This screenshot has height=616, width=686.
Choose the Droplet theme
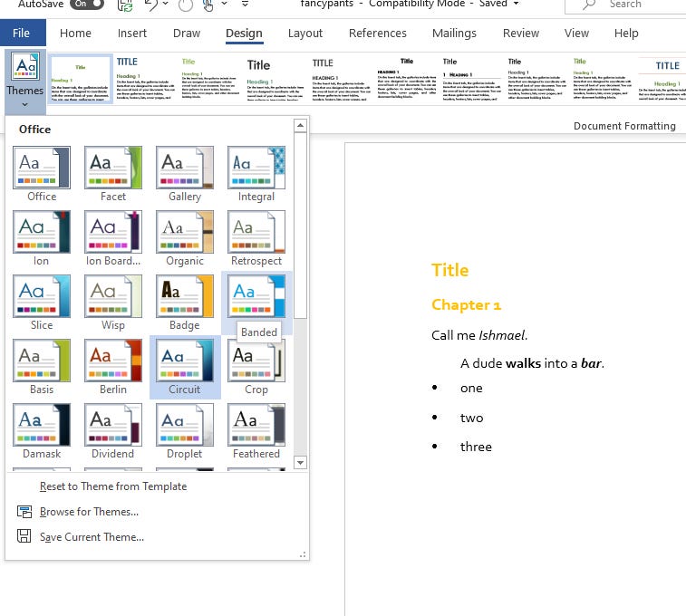[x=185, y=425]
